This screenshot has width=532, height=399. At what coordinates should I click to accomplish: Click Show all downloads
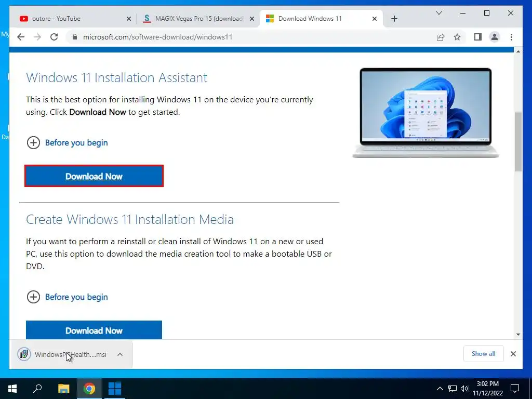click(484, 354)
